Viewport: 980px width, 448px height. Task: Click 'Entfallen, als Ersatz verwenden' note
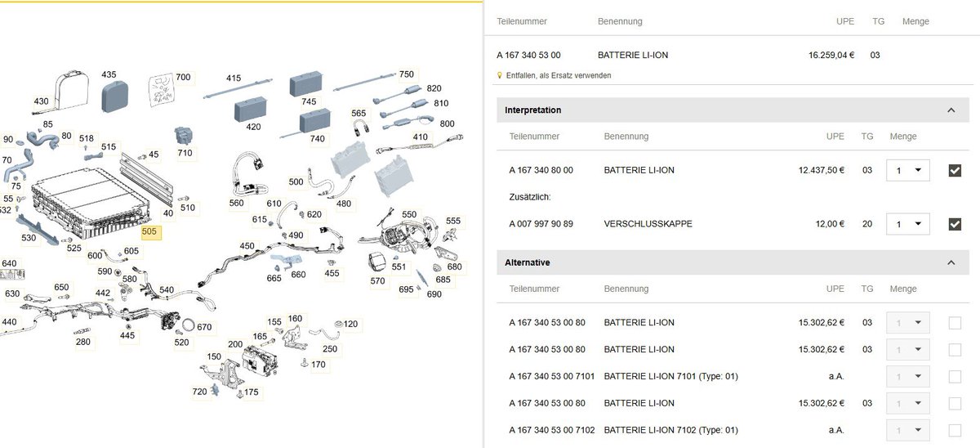[559, 75]
